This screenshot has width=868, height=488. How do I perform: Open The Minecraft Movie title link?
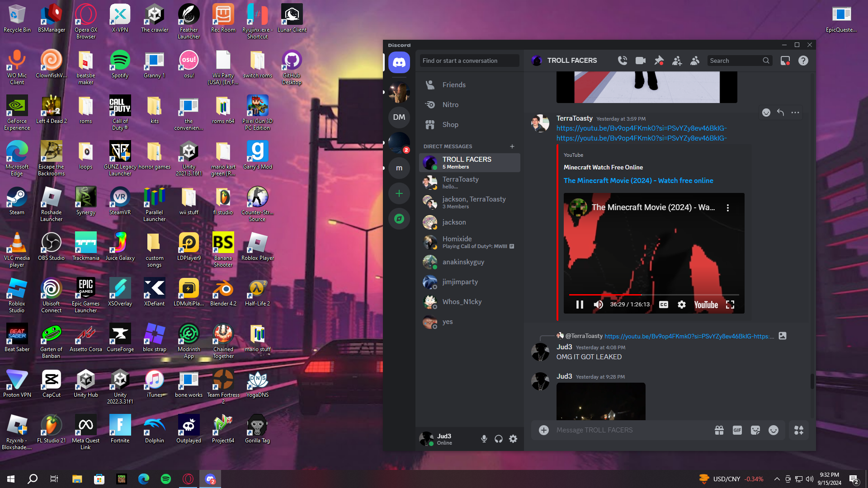(638, 181)
